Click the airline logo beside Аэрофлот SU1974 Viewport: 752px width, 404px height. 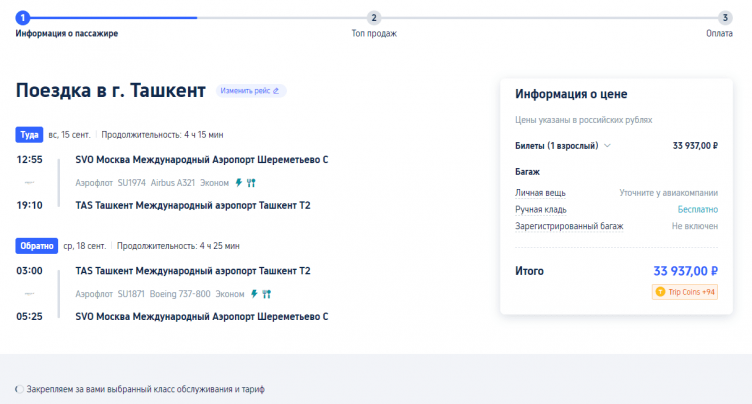(x=29, y=183)
